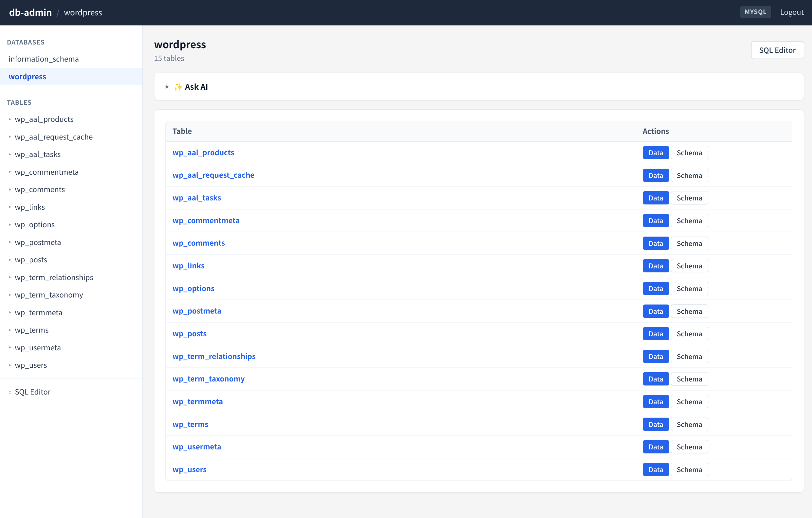Screen dimensions: 812x518
Task: Expand wp_users in the sidebar tree
Action: click(10, 365)
